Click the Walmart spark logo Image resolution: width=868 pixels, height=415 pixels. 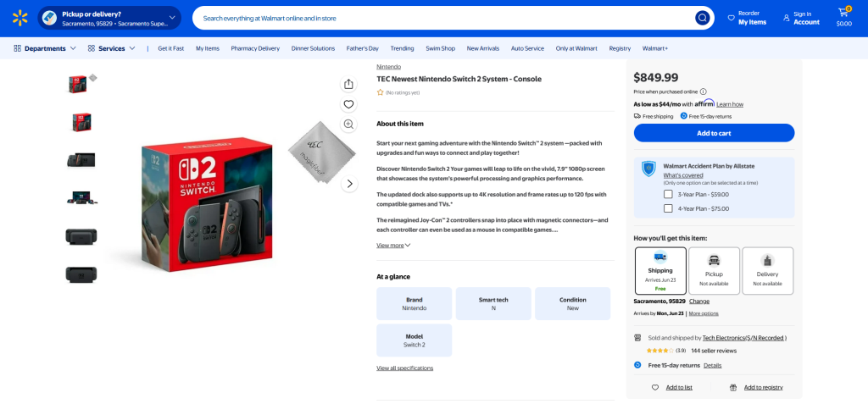[x=20, y=18]
